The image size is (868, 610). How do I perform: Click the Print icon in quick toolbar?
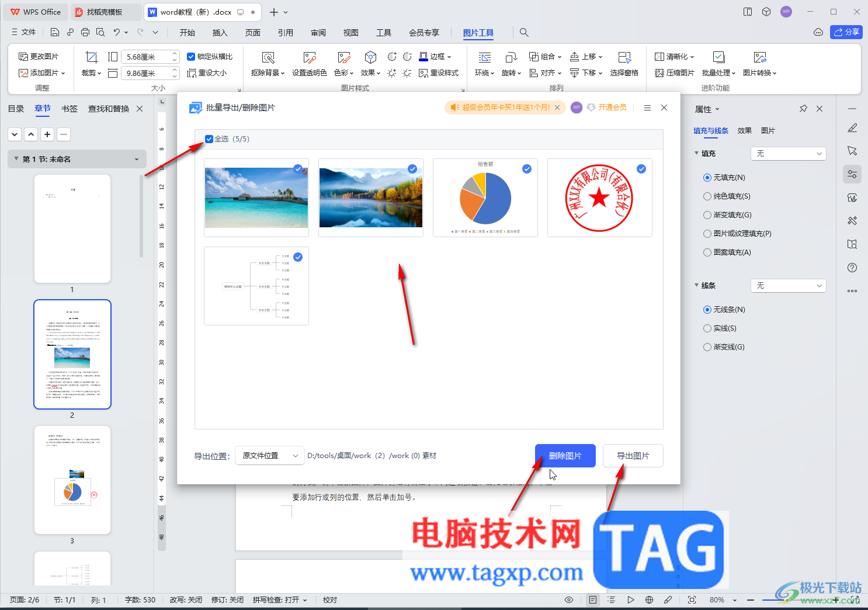[85, 32]
